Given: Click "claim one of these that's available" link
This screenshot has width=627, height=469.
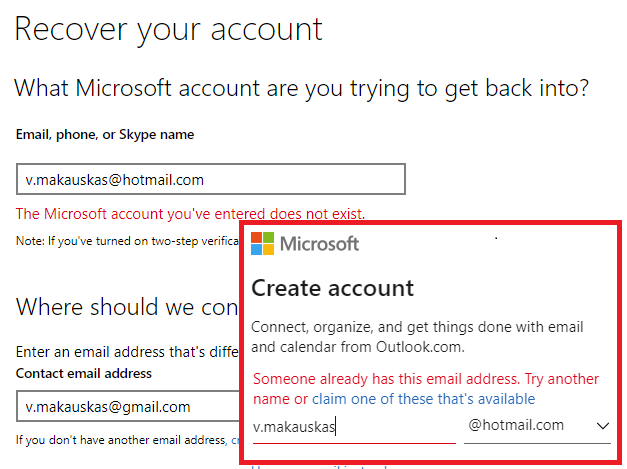Looking at the screenshot, I should point(423,399).
